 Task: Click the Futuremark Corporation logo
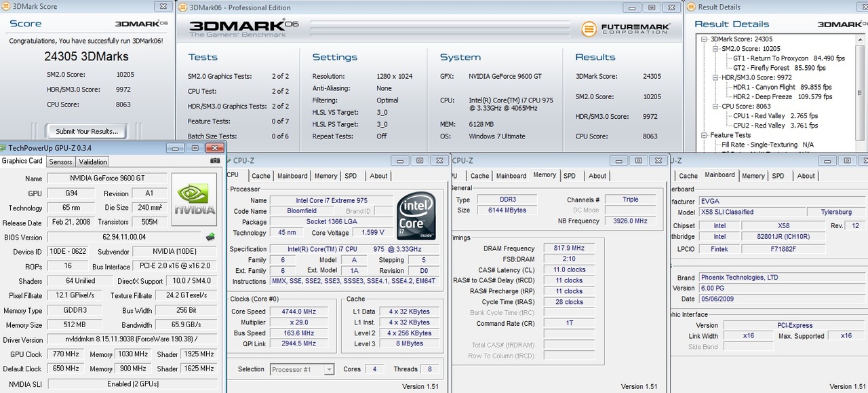click(626, 29)
